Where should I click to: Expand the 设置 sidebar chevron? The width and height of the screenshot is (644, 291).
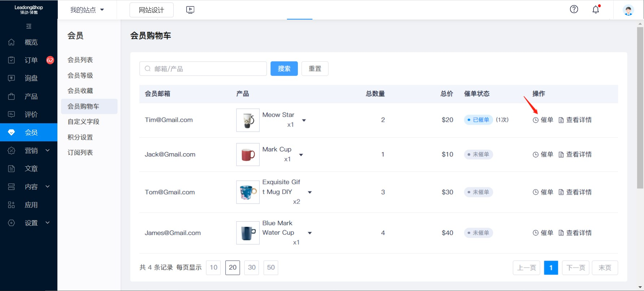coord(48,223)
